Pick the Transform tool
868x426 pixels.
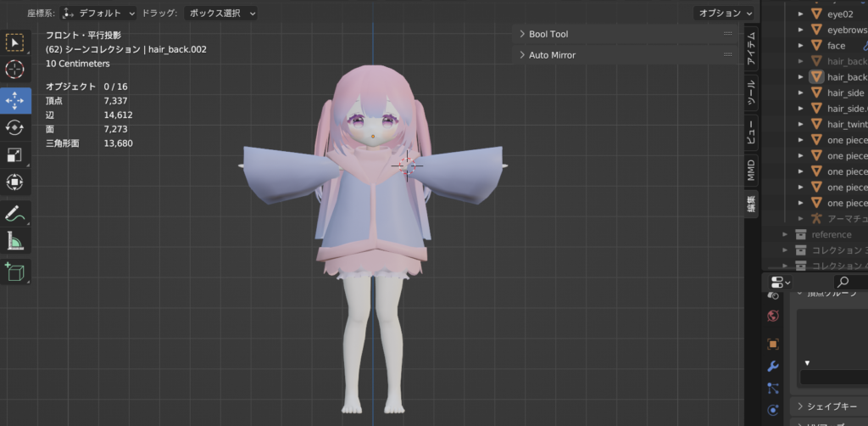(x=15, y=182)
